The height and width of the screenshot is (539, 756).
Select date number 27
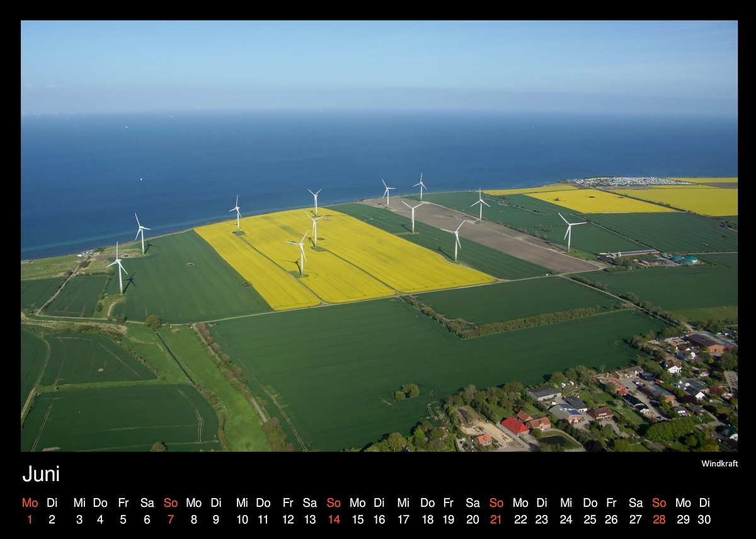[x=636, y=519]
